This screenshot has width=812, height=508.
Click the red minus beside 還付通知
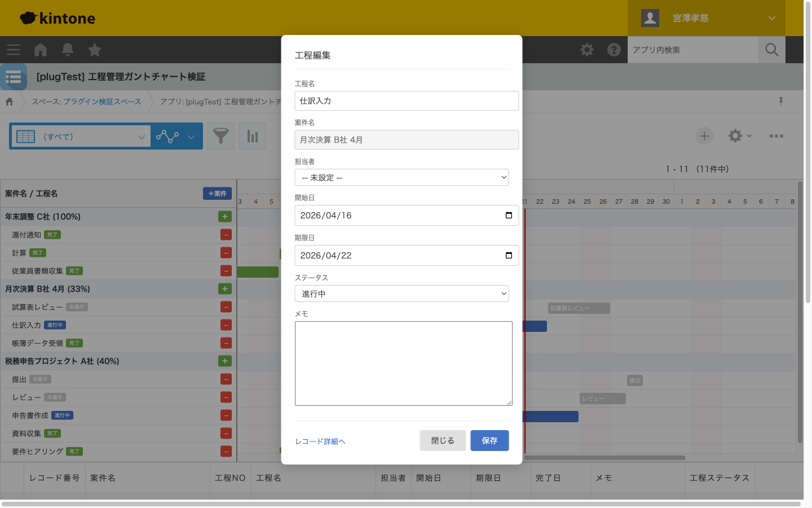tap(226, 235)
